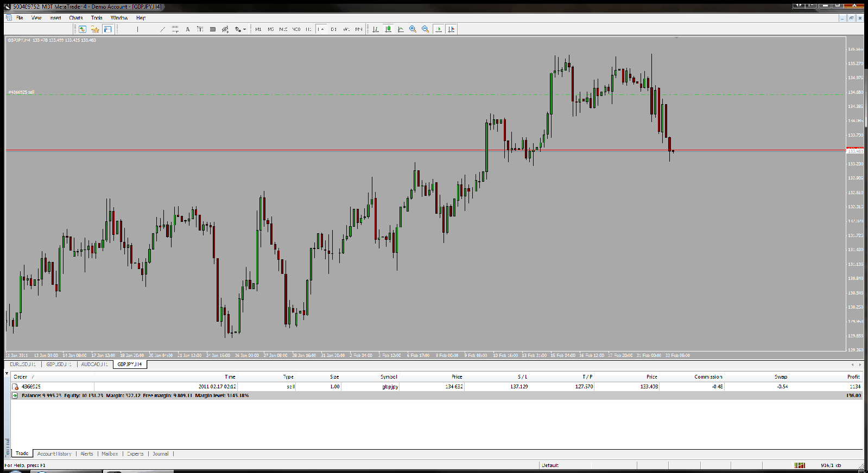868x473 pixels.
Task: Select the H4 timeframe button
Action: [321, 29]
